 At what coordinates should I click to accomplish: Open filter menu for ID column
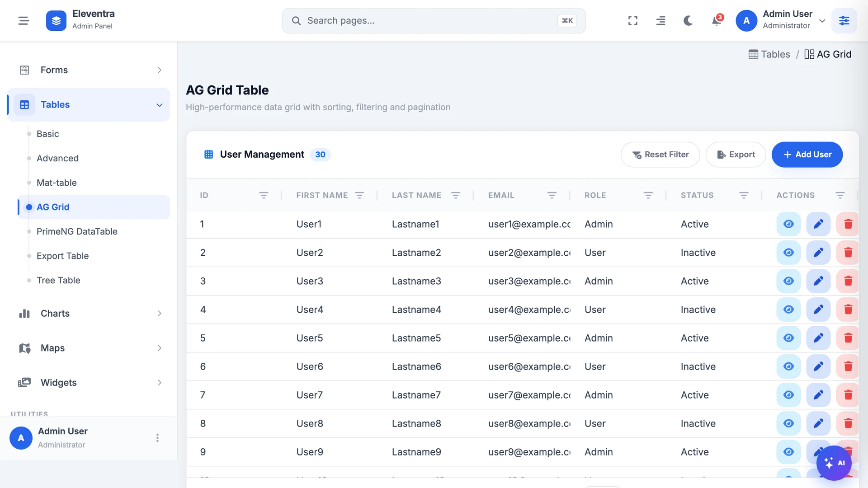[264, 195]
